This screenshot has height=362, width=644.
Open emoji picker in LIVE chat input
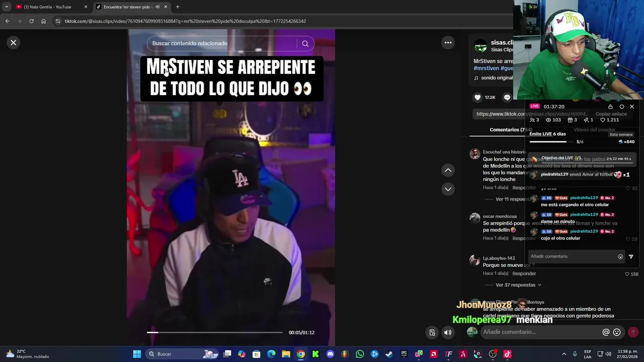(x=620, y=256)
